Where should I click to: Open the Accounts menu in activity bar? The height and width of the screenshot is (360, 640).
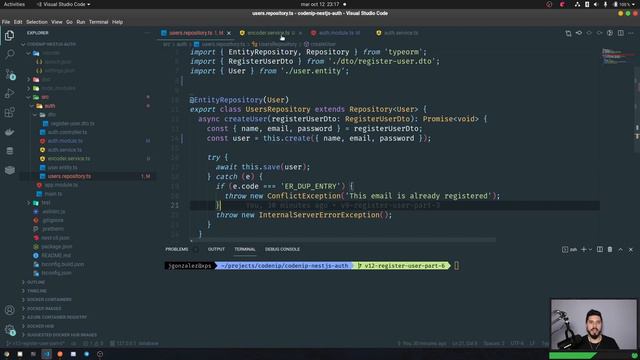tap(9, 310)
